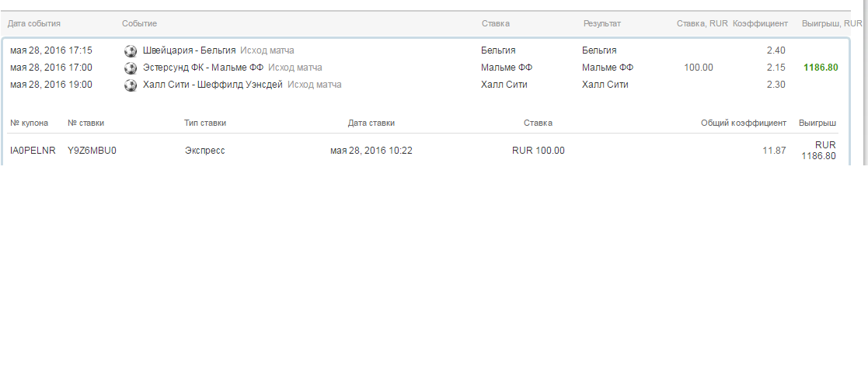Click coupon number IA0PELNR
Screen dimensions: 868x375
pyautogui.click(x=33, y=151)
